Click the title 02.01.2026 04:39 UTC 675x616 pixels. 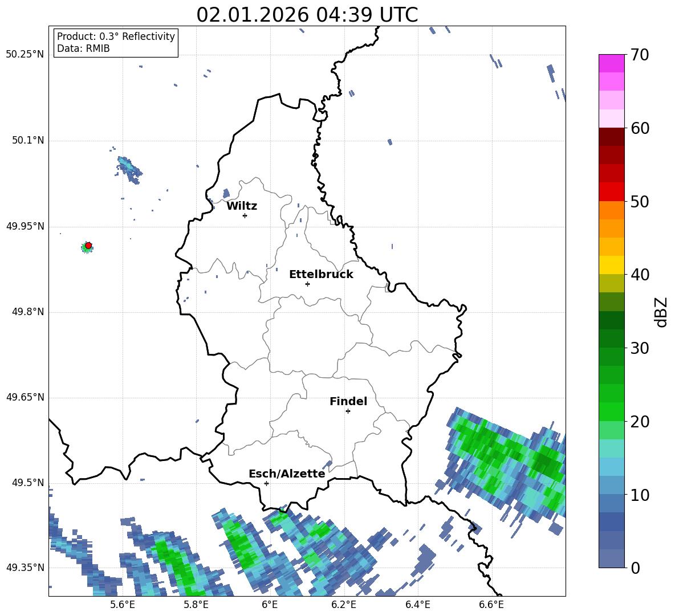(307, 15)
